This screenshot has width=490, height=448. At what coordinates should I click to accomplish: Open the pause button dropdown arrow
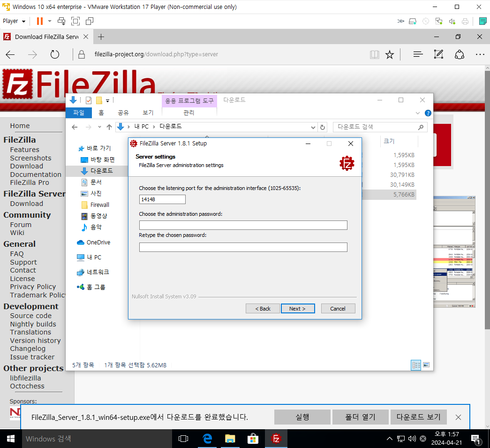50,21
